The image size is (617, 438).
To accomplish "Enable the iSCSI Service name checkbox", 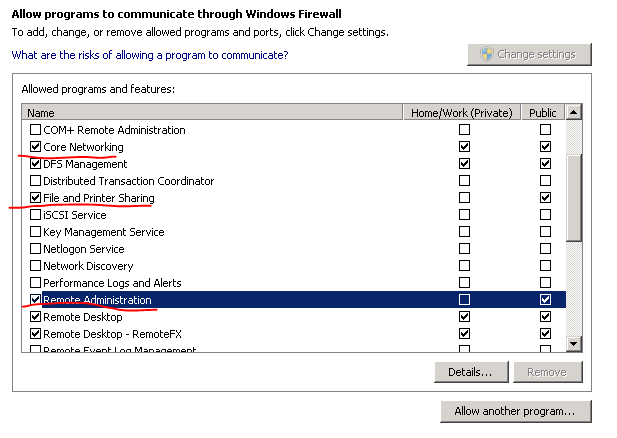I will [x=35, y=214].
